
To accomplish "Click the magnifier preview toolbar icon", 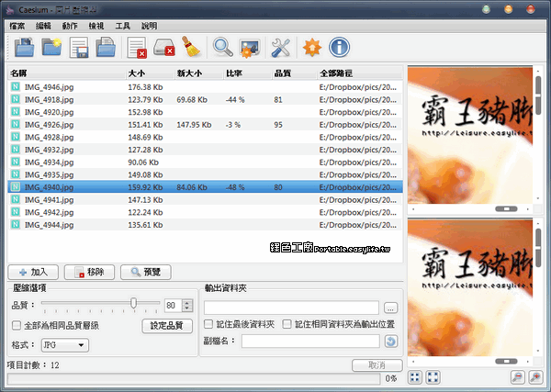I will [x=223, y=47].
